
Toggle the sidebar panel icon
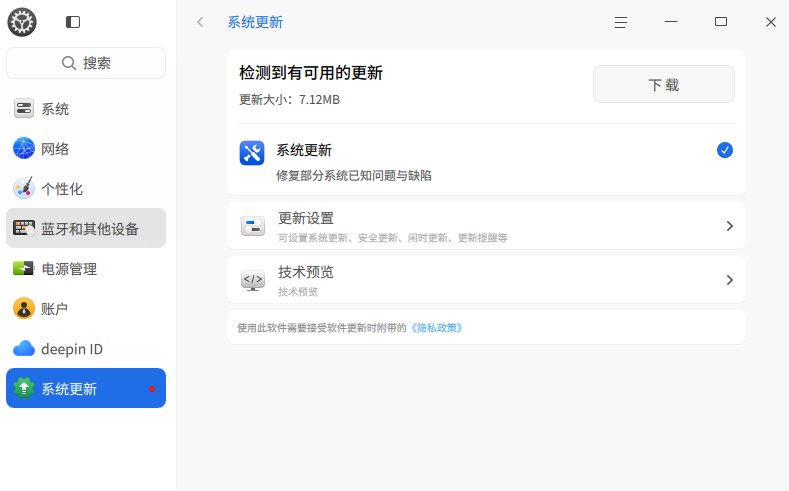(x=73, y=22)
